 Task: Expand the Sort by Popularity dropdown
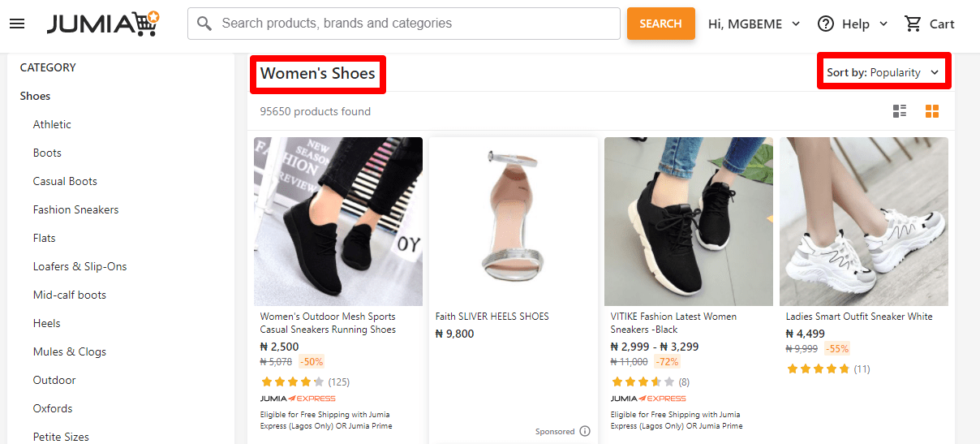tap(883, 73)
